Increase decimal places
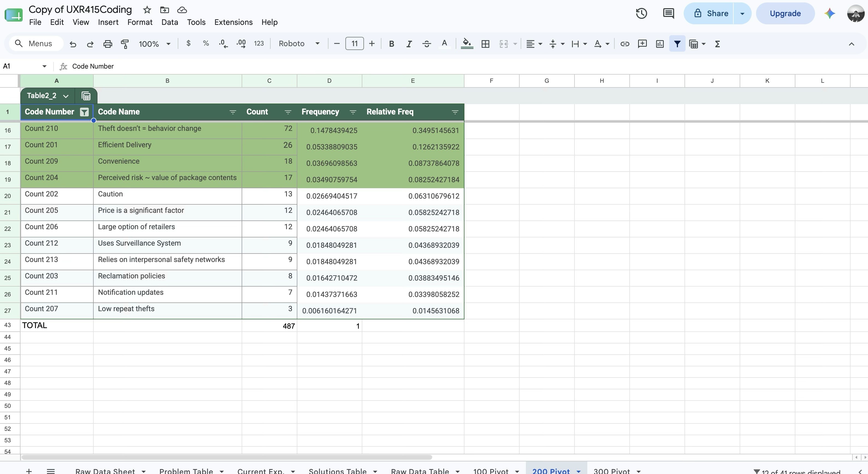868x474 pixels. [241, 43]
